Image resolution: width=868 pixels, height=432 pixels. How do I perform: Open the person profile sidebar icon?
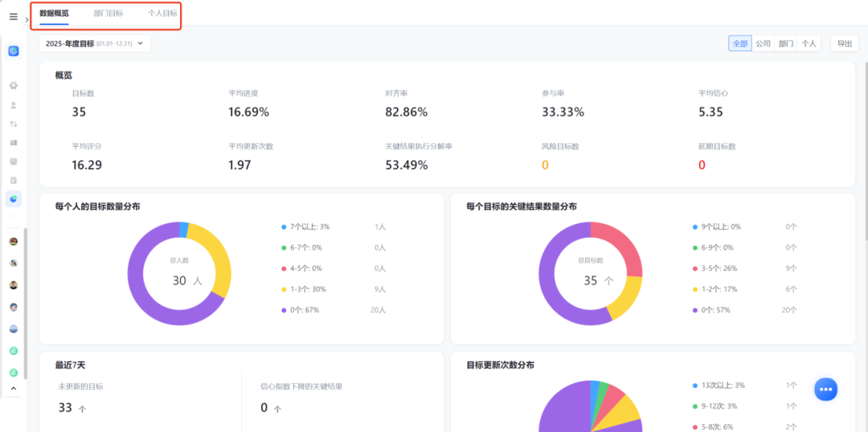(14, 104)
